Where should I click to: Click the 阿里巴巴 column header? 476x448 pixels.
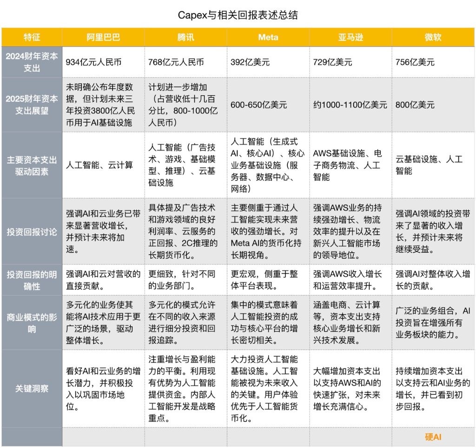(x=103, y=37)
